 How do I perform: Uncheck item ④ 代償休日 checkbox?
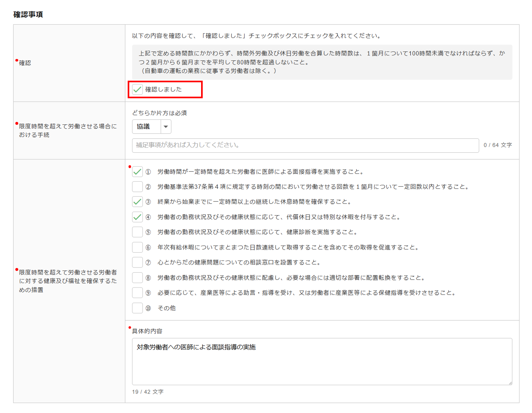(x=137, y=217)
